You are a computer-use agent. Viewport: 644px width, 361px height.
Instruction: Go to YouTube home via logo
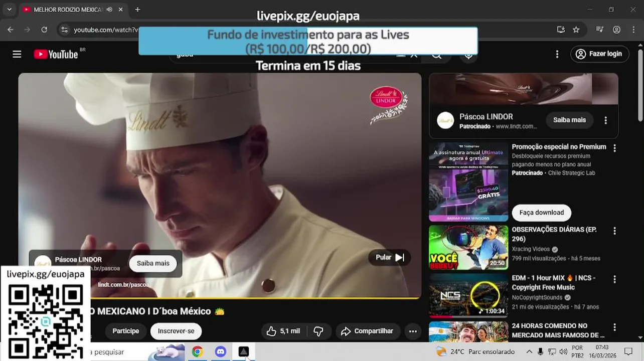pos(56,54)
